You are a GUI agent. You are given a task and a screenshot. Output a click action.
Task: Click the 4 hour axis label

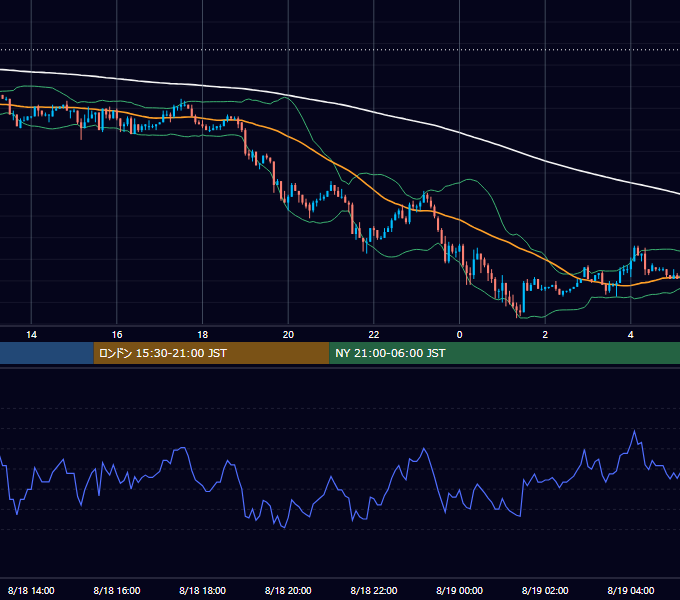coord(631,335)
